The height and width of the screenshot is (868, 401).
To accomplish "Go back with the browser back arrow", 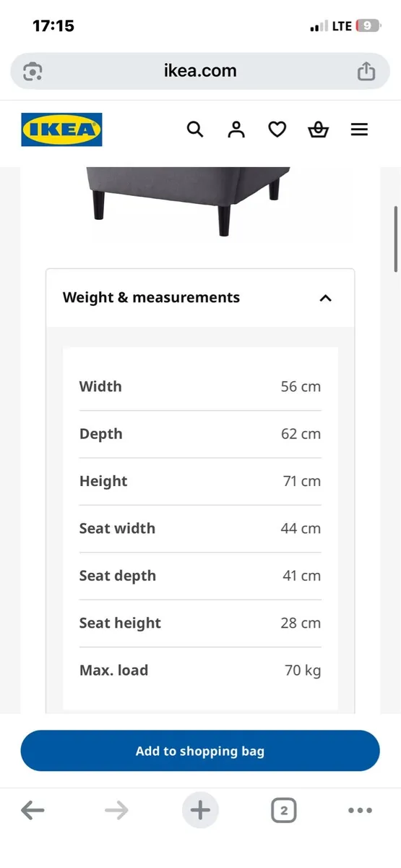I will tap(33, 811).
